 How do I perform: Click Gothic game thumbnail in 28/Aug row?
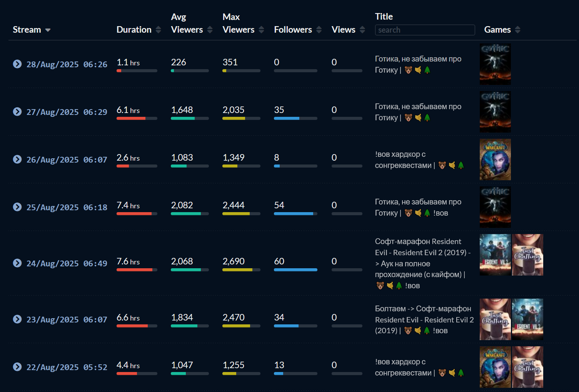click(x=495, y=64)
